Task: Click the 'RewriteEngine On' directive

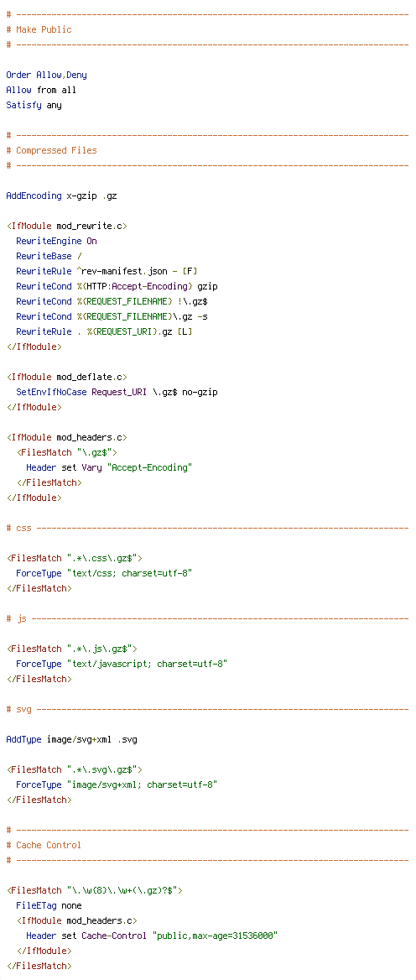Action: (56, 242)
